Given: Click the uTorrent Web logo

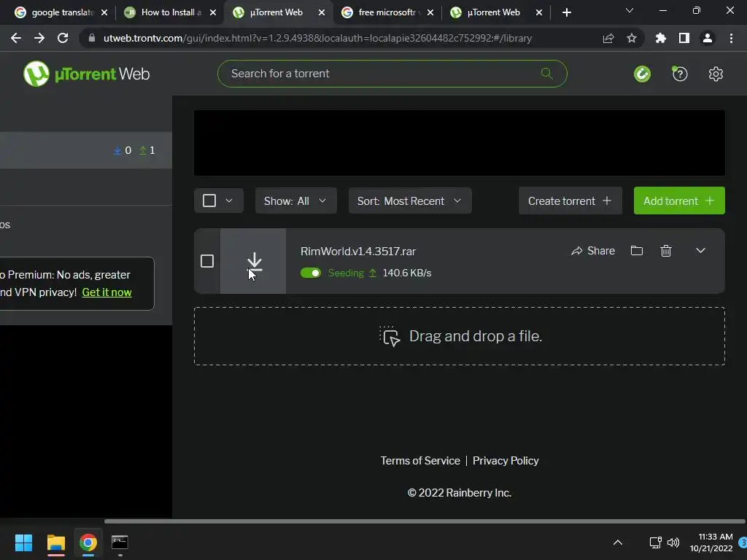Looking at the screenshot, I should [86, 74].
